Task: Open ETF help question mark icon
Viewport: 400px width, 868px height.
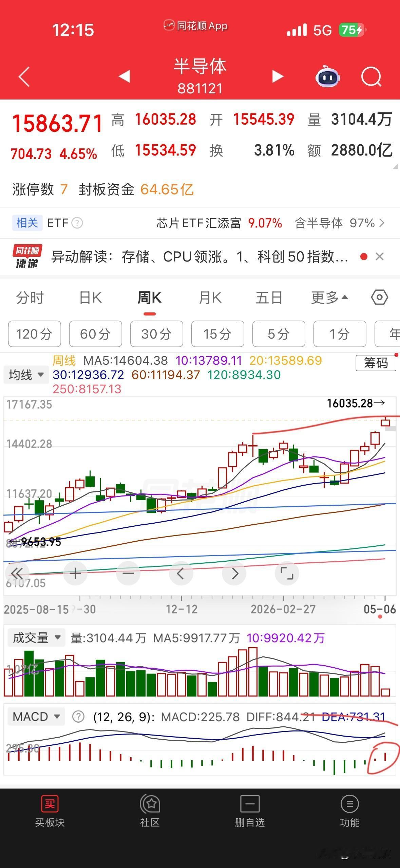Action: pos(77,223)
